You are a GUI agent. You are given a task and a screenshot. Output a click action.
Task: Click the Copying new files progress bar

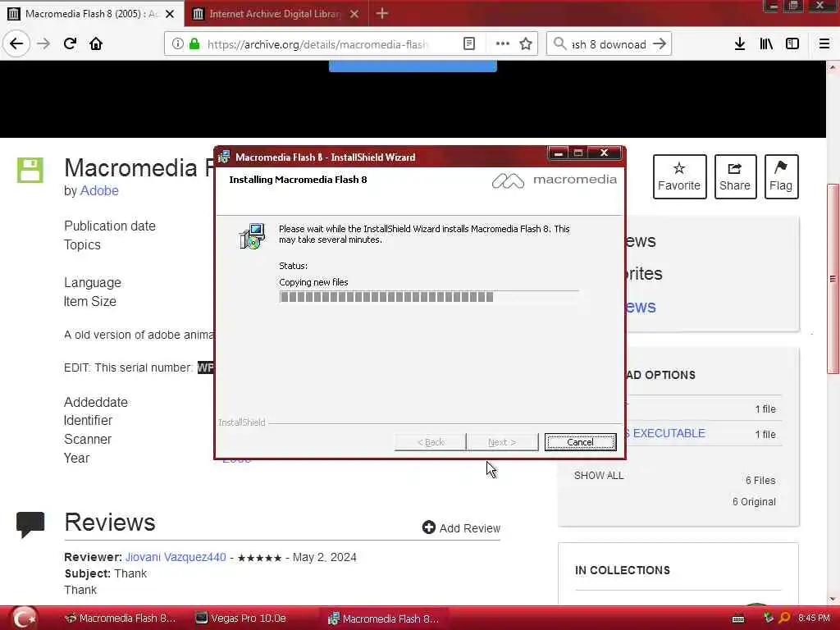[428, 297]
